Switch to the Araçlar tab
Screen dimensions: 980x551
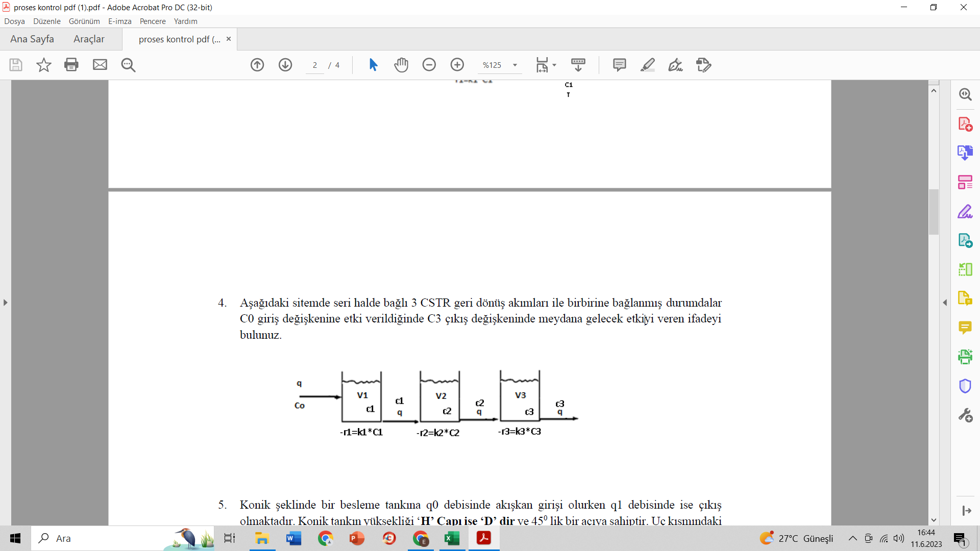(89, 39)
